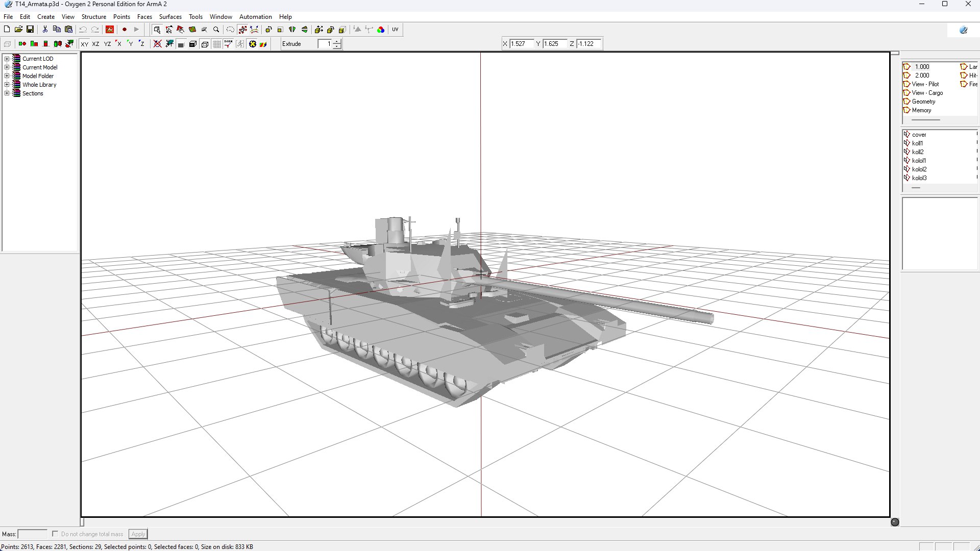Screen dimensions: 980x551
Task: Click the red box on line icon
Action: click(x=46, y=44)
